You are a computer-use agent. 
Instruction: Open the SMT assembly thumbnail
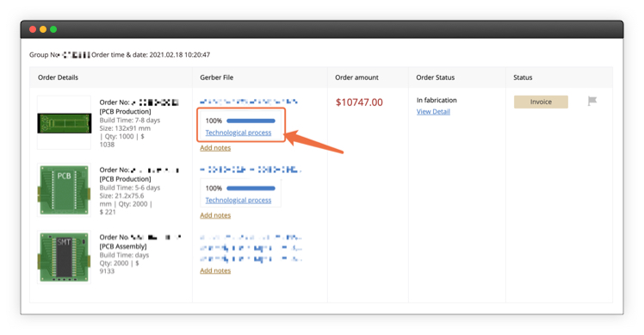point(64,257)
